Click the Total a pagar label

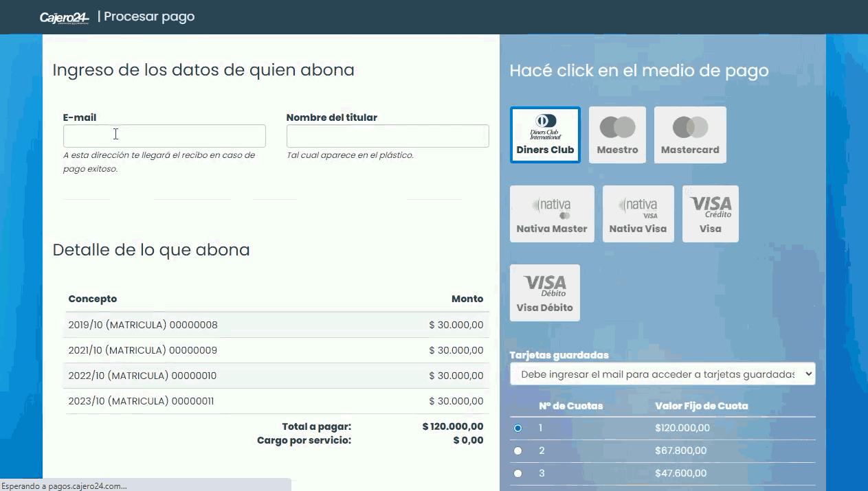pos(316,426)
